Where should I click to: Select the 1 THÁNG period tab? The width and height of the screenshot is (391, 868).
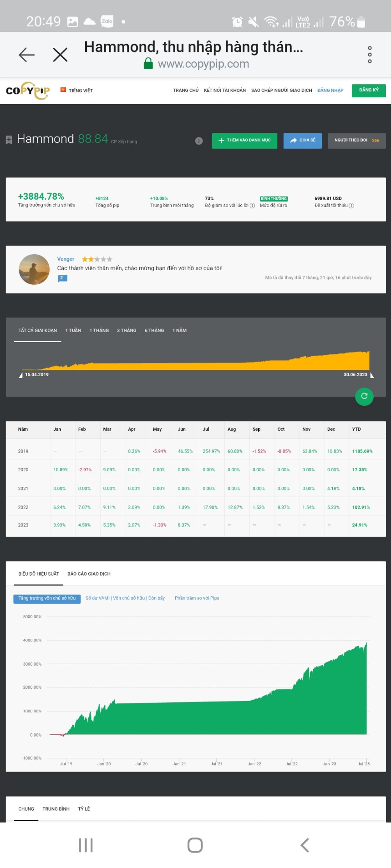[99, 331]
